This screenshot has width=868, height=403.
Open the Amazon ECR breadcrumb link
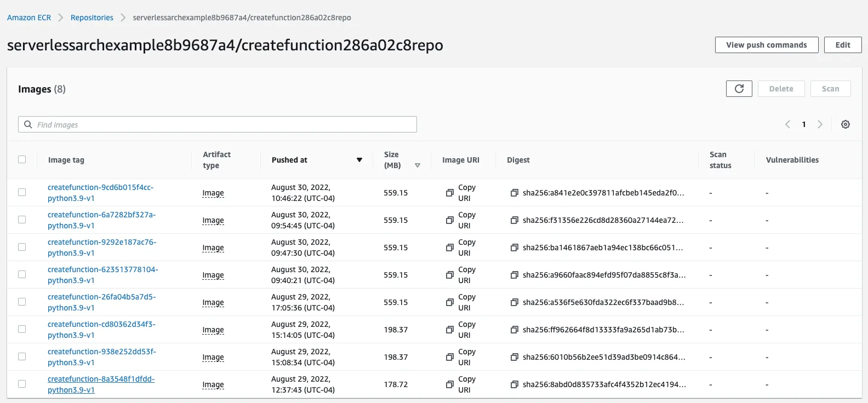point(29,18)
